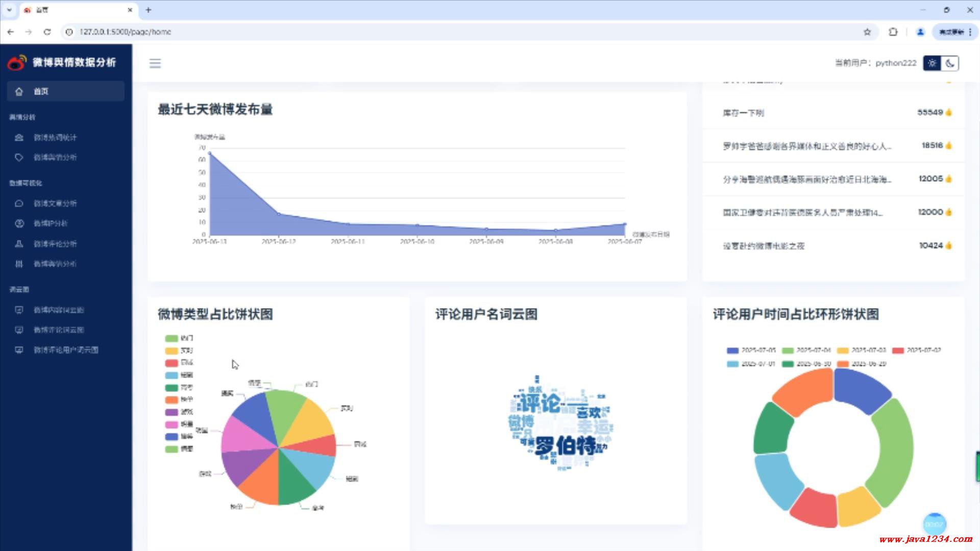Click the browser reload icon

coord(47,32)
